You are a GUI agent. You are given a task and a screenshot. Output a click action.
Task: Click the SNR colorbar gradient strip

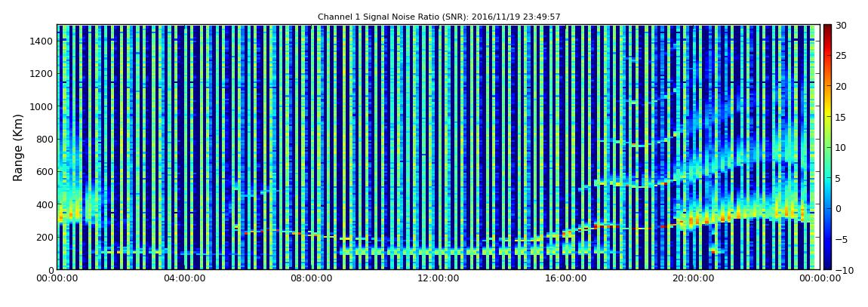pos(827,147)
